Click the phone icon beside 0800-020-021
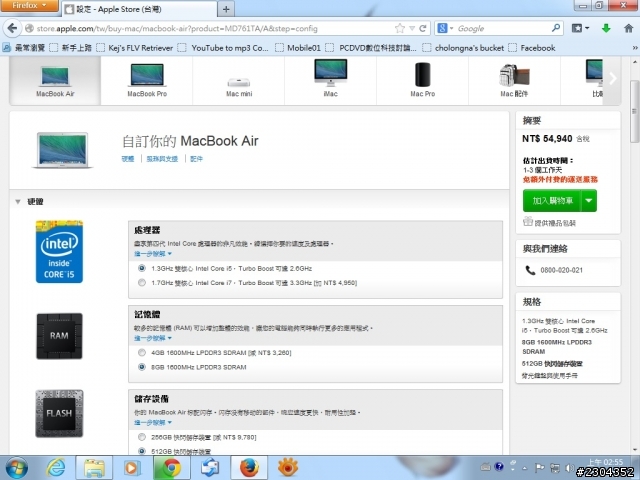This screenshot has height=480, width=640. (x=530, y=270)
